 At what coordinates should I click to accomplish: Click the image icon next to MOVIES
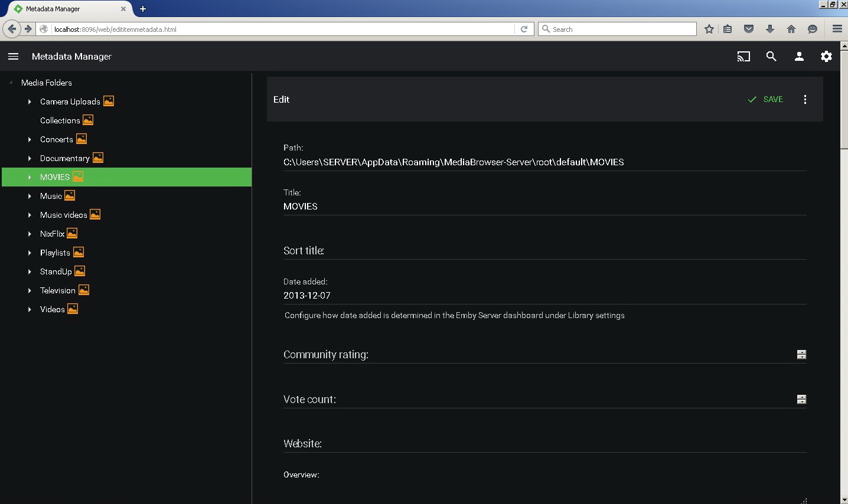[x=78, y=177]
